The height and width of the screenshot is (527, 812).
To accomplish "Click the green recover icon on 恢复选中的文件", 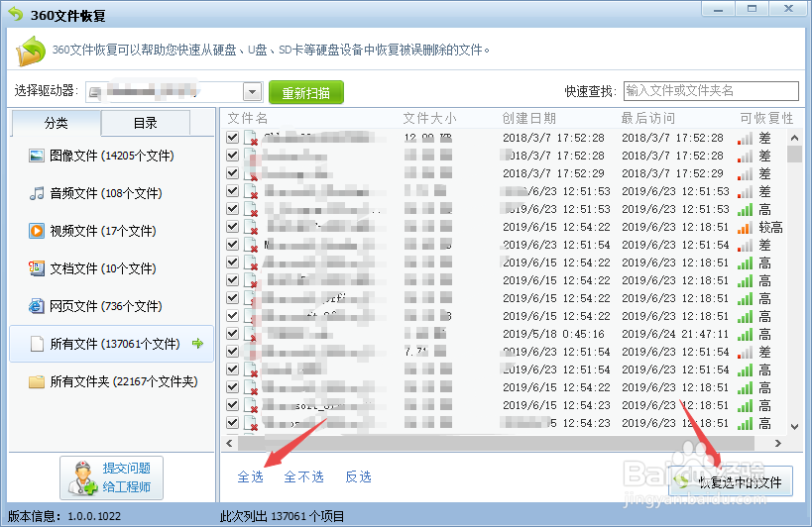I will coord(681,482).
